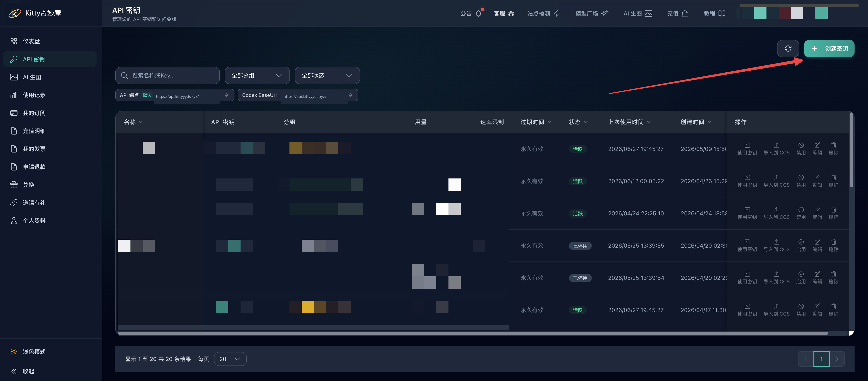This screenshot has height=381, width=868.
Task: Sort by 创建时间 column header
Action: (x=696, y=122)
